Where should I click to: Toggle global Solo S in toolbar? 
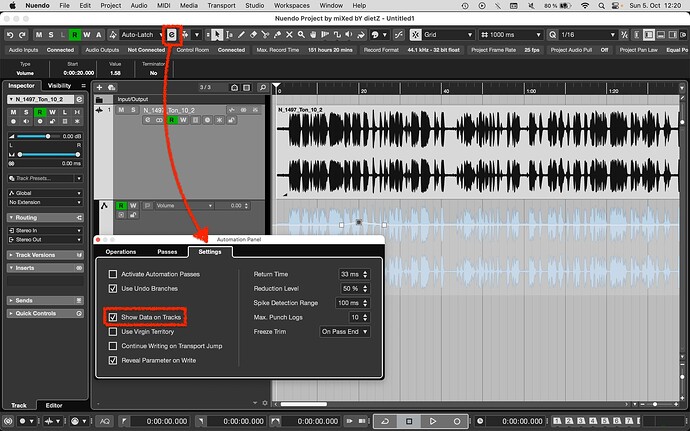tap(51, 35)
